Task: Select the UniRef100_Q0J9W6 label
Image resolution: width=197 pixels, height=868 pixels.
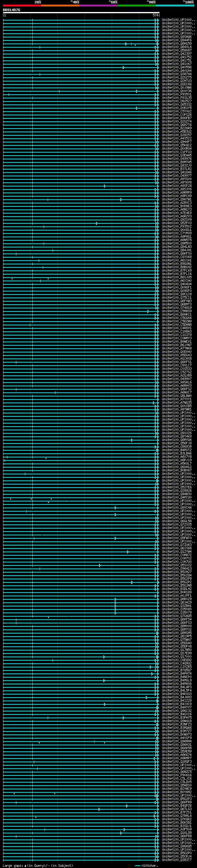Action: pyautogui.click(x=177, y=88)
